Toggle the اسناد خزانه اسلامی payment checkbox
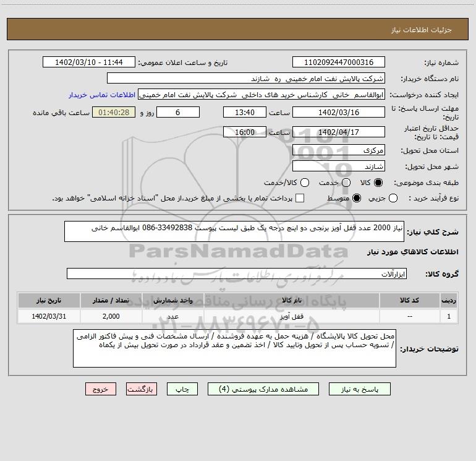The height and width of the screenshot is (461, 476). [300, 198]
